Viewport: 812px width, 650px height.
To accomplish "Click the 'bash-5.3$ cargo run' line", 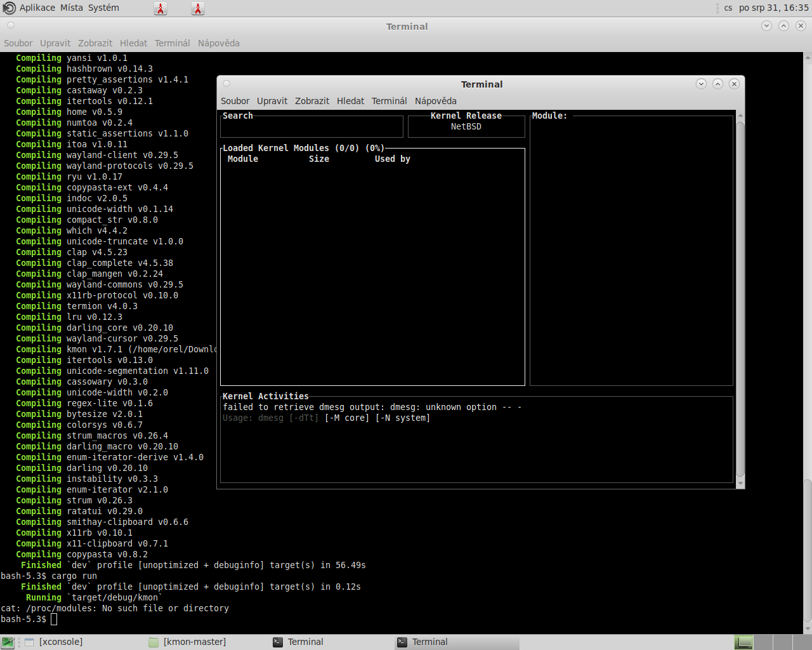I will pos(49,576).
